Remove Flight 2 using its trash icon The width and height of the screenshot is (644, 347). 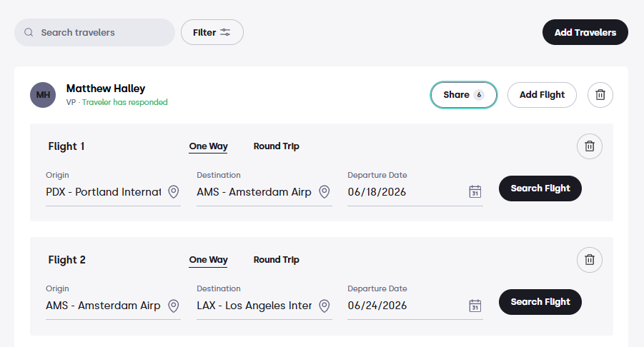click(x=590, y=260)
